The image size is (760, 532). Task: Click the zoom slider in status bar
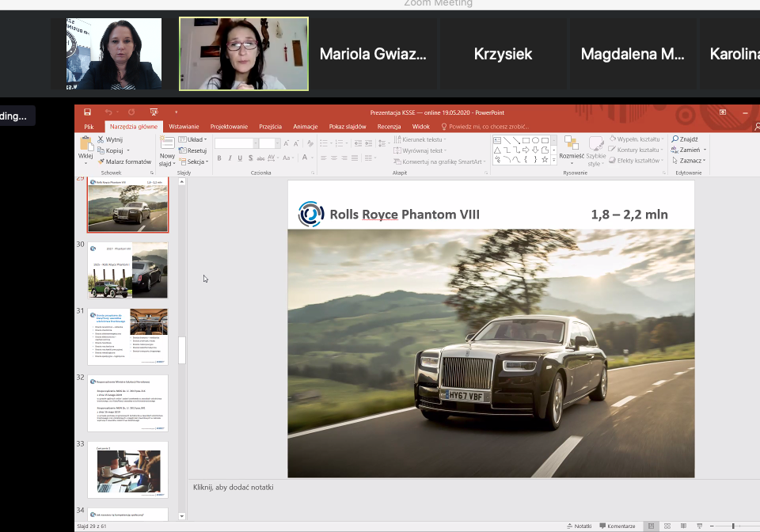[x=733, y=526]
